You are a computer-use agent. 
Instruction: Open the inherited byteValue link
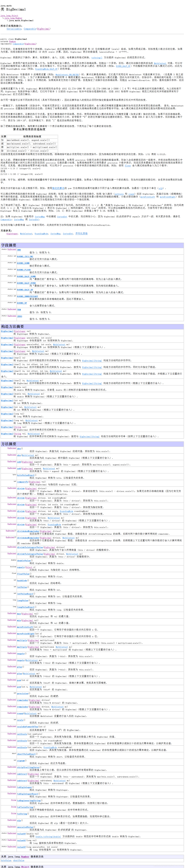pyautogui.click(x=6, y=860)
